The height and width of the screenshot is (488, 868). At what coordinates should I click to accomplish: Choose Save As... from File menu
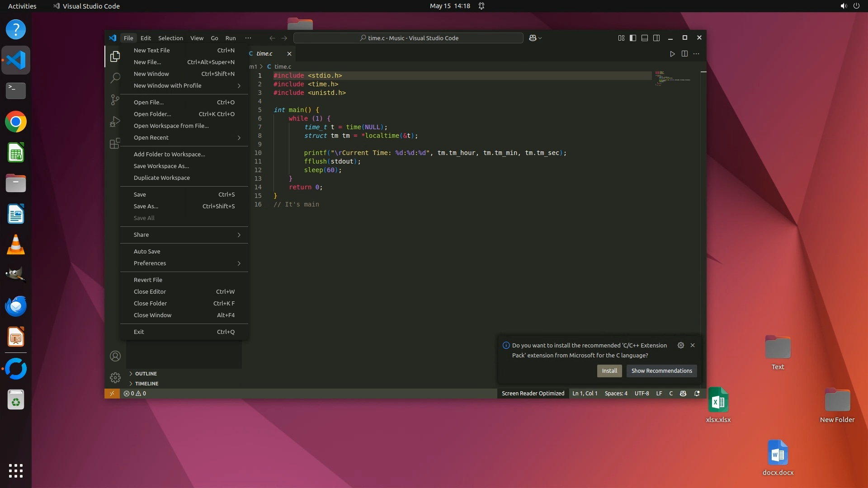click(146, 206)
